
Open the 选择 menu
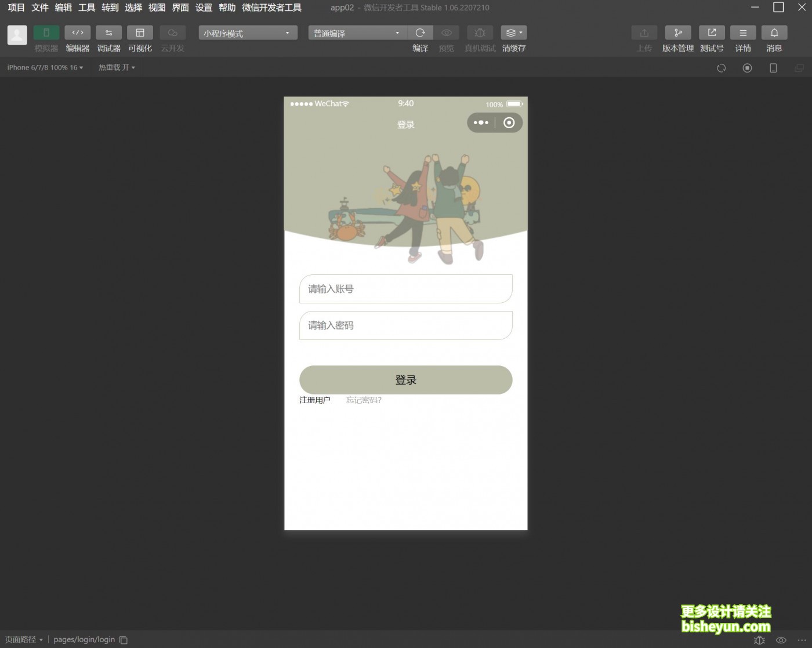(x=133, y=8)
